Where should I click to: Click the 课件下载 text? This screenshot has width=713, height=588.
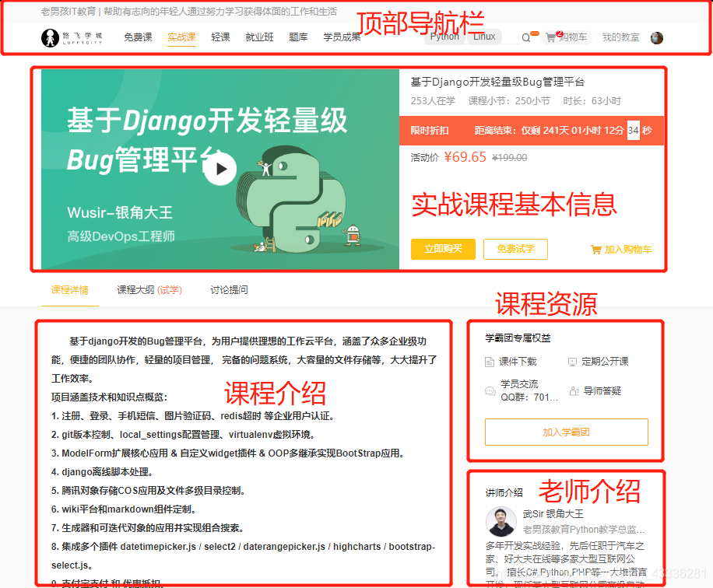coord(518,362)
